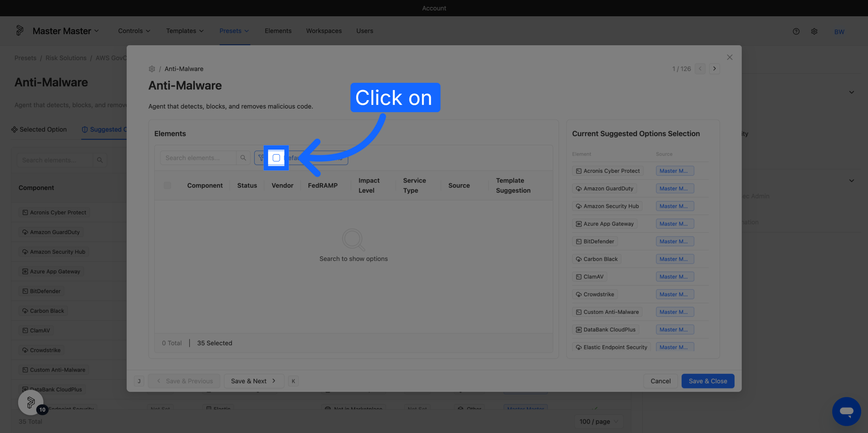Open the settings gear in top bar
Viewport: 868px width, 433px height.
pyautogui.click(x=814, y=31)
